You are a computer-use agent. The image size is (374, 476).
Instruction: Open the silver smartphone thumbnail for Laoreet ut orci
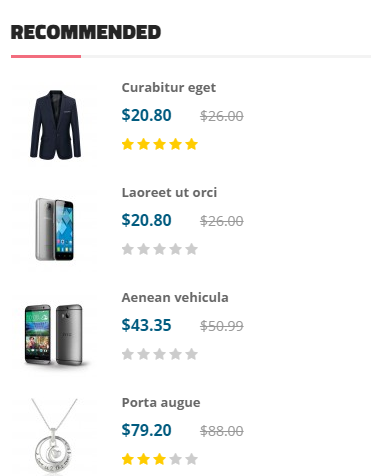point(55,230)
